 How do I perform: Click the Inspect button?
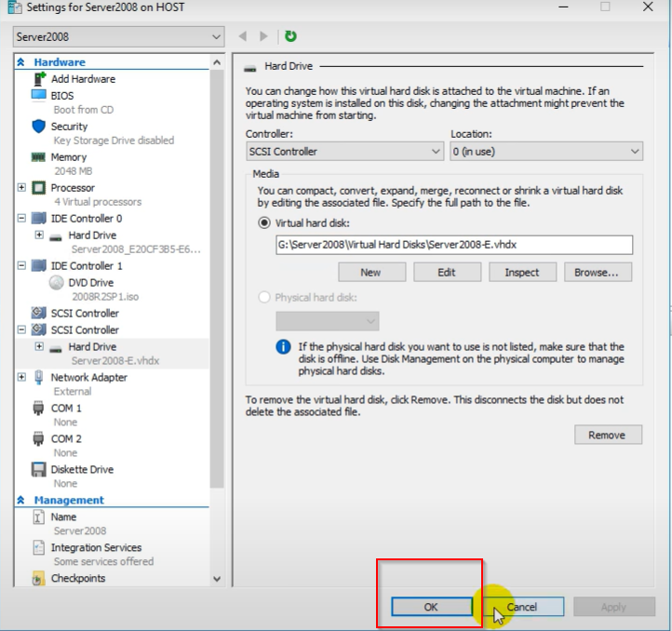tap(522, 272)
